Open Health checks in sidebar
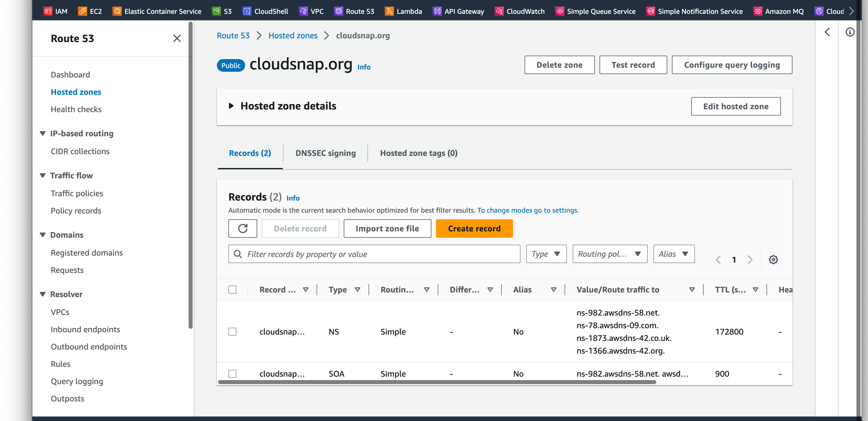 (76, 109)
